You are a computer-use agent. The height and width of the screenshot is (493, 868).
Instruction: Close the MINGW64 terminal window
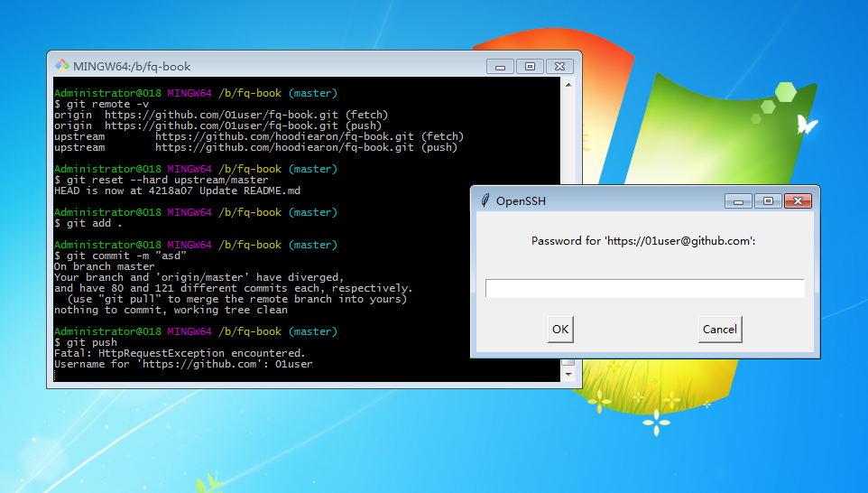pos(559,67)
